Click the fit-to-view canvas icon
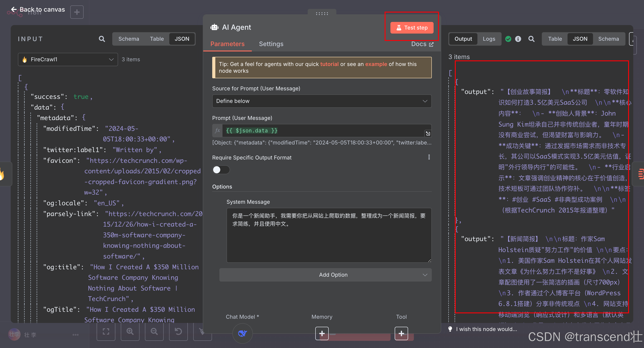Image resolution: width=644 pixels, height=348 pixels. [x=106, y=331]
